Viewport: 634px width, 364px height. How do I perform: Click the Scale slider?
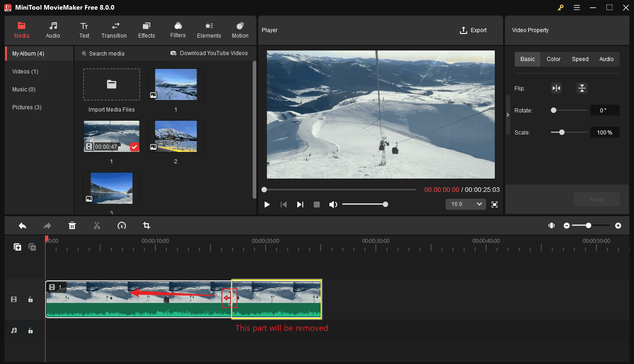pos(570,132)
